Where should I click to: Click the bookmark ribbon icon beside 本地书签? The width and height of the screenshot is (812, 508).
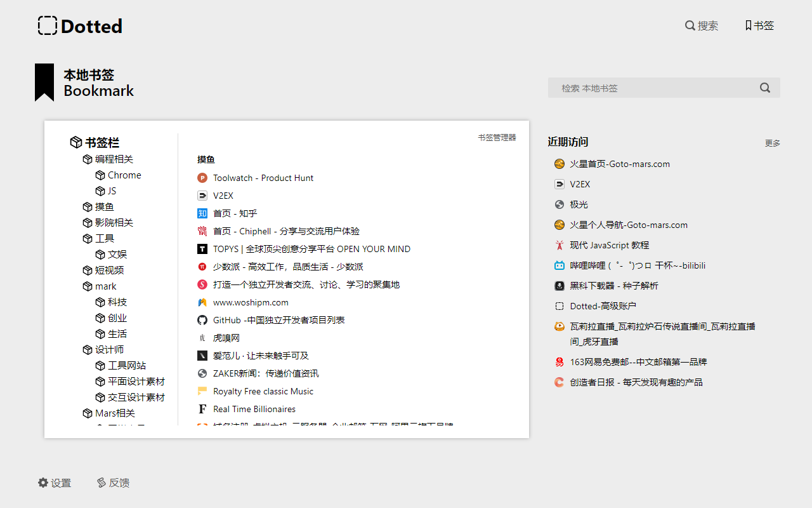pyautogui.click(x=43, y=83)
